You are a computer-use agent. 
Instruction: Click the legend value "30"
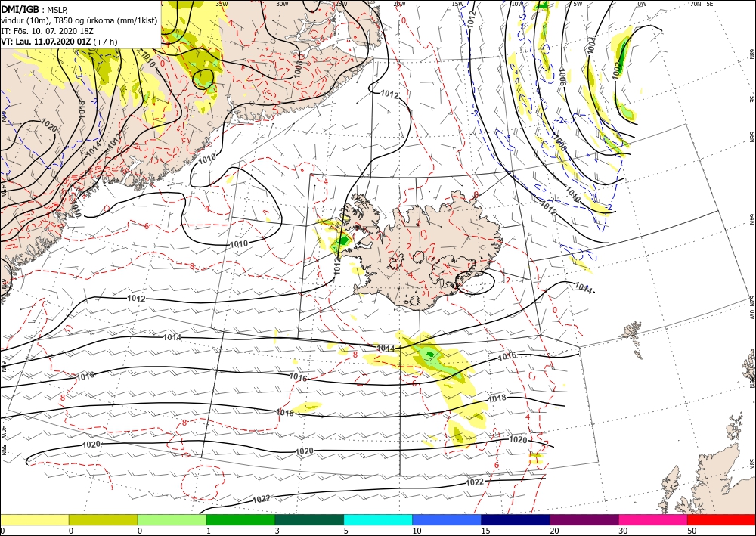(x=623, y=531)
